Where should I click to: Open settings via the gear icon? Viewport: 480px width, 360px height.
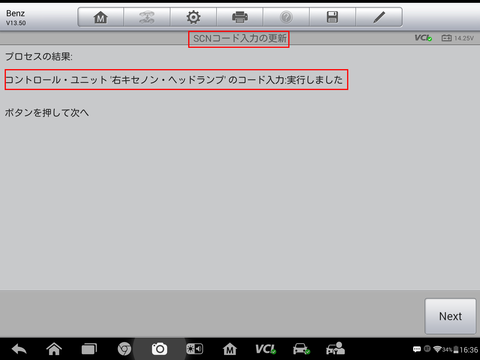(193, 17)
